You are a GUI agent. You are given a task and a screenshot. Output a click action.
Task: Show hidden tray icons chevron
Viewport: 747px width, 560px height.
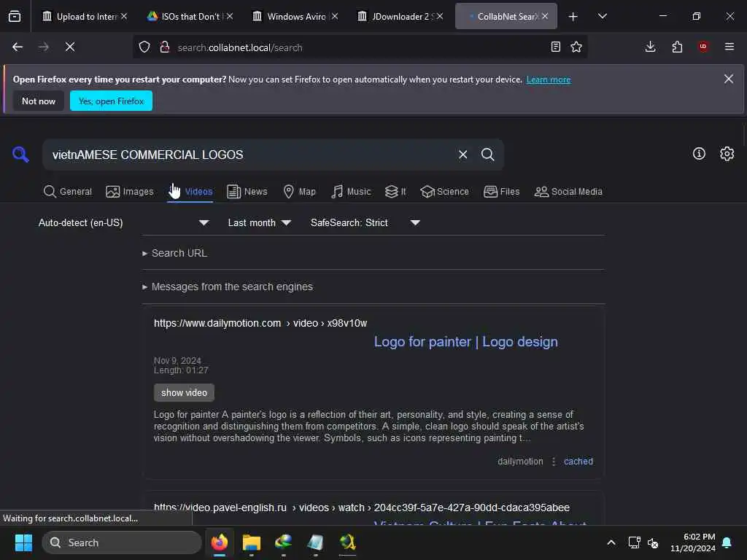click(611, 542)
